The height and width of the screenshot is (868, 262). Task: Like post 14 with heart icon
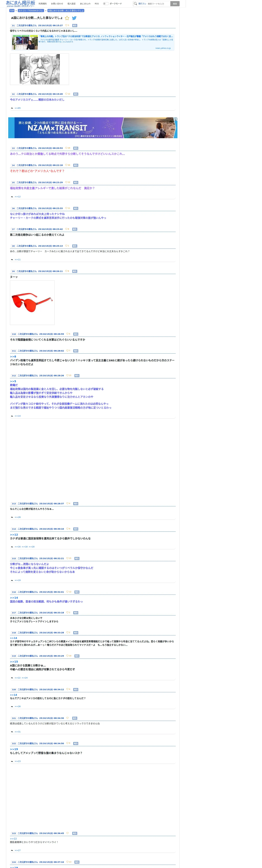coord(67,529)
